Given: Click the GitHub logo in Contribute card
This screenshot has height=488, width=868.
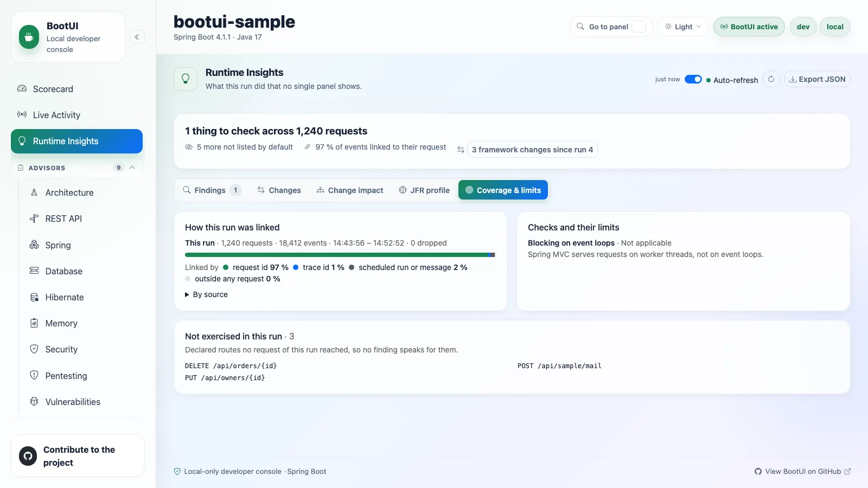Looking at the screenshot, I should [28, 456].
